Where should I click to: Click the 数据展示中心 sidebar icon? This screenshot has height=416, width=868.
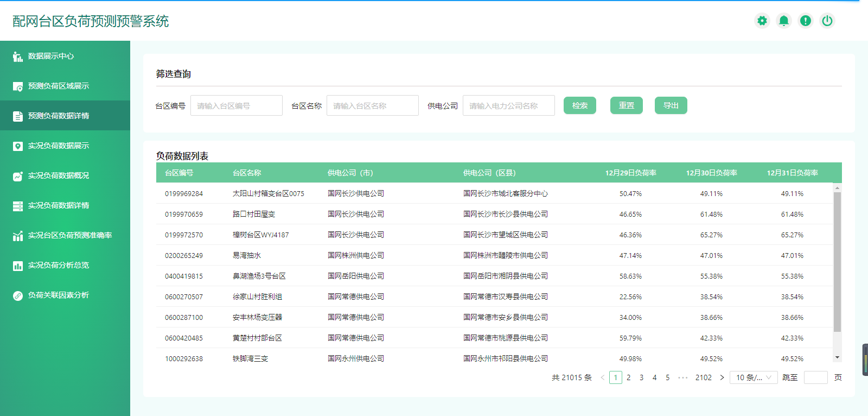click(x=18, y=56)
